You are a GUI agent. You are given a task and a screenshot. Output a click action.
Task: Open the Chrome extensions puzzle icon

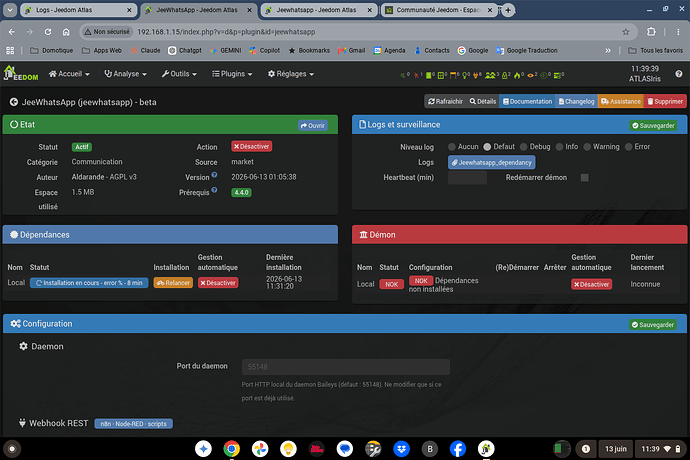pos(651,32)
